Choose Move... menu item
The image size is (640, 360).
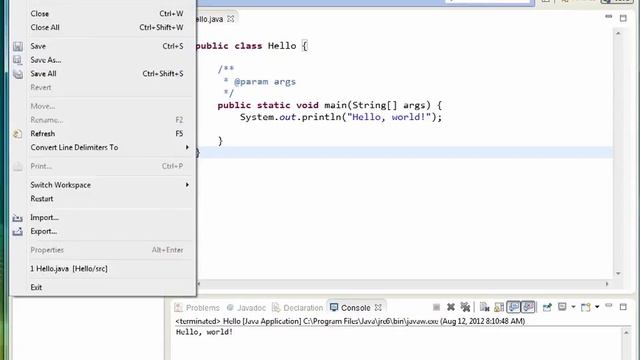click(102, 106)
